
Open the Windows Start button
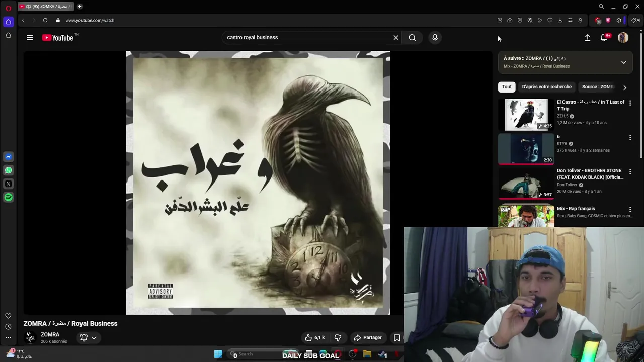pyautogui.click(x=218, y=354)
